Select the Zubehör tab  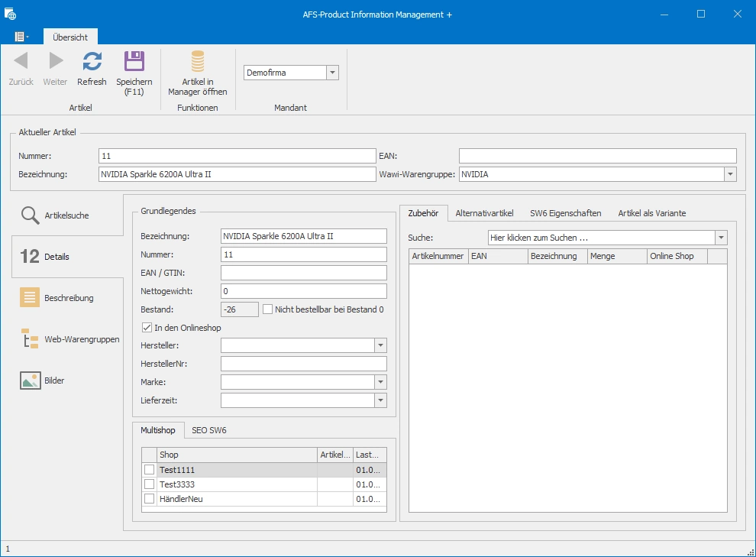423,213
